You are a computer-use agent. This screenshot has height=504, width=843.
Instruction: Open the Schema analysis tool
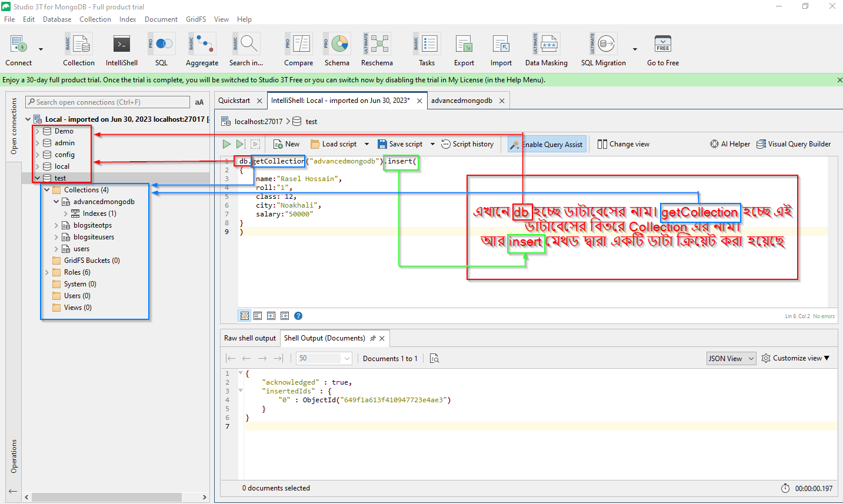point(336,50)
